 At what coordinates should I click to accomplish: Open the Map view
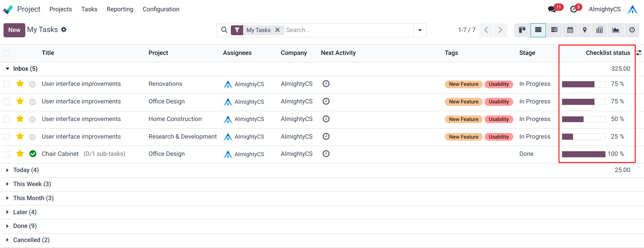pyautogui.click(x=585, y=30)
